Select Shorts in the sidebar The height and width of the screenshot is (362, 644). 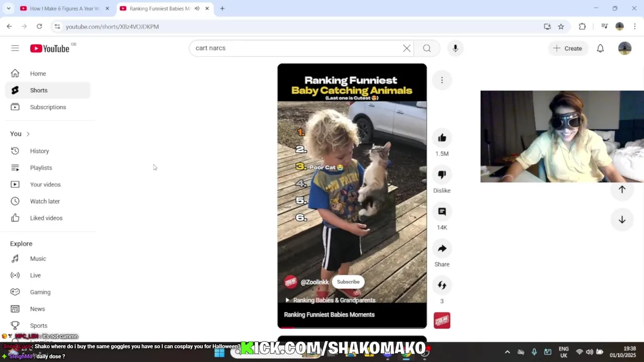[48, 90]
